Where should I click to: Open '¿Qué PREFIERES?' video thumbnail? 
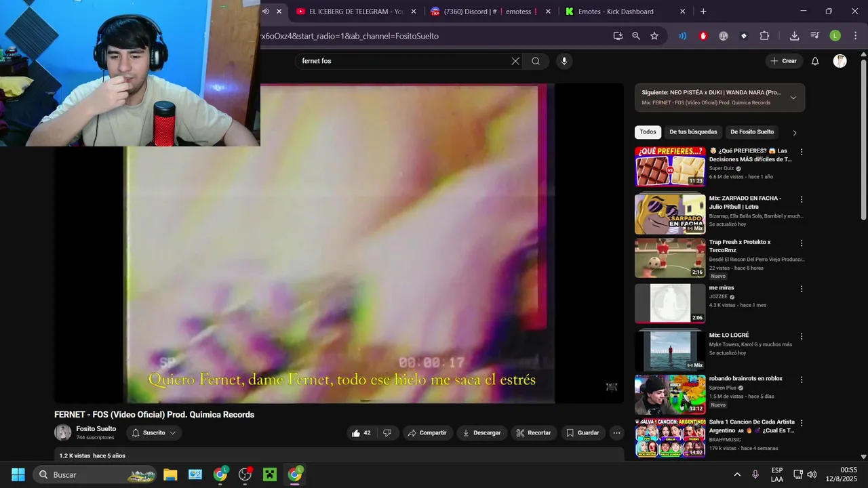[x=670, y=167]
